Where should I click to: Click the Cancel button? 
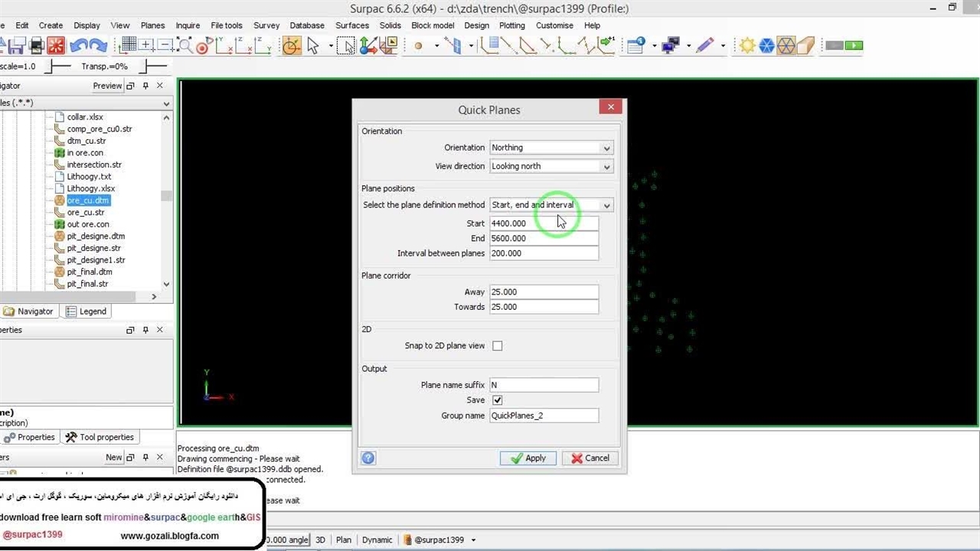click(589, 458)
